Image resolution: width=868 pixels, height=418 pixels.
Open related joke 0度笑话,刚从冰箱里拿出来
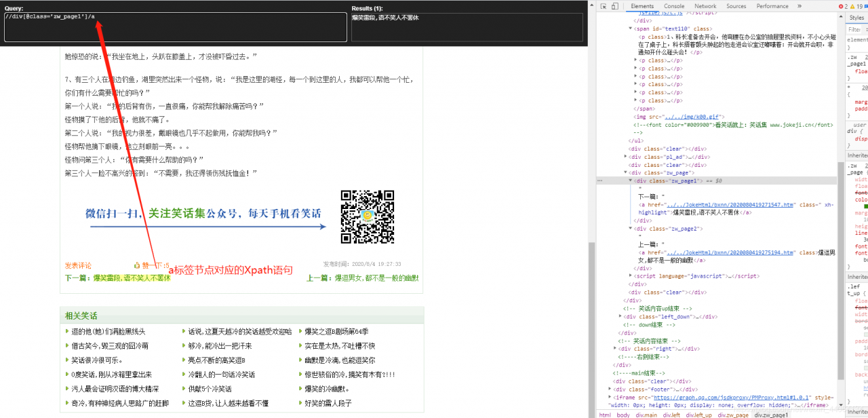coord(111,375)
